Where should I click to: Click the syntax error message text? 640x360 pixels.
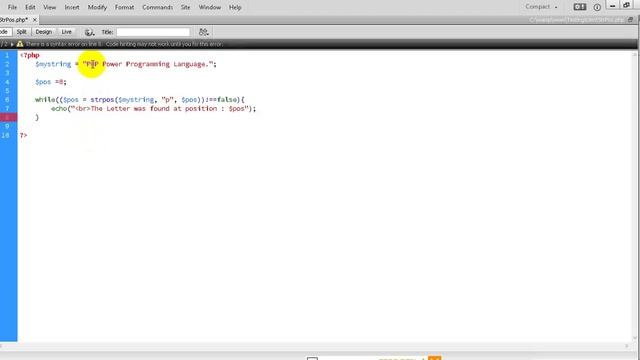[124, 44]
